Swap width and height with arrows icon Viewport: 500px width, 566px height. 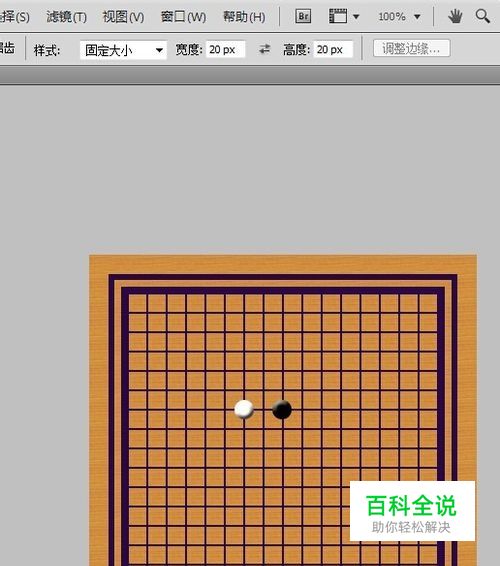pyautogui.click(x=265, y=49)
